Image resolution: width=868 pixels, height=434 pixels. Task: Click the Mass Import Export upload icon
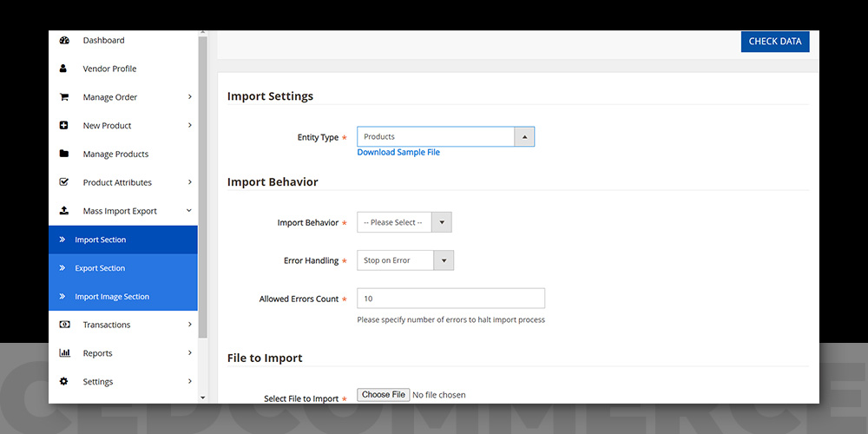63,211
